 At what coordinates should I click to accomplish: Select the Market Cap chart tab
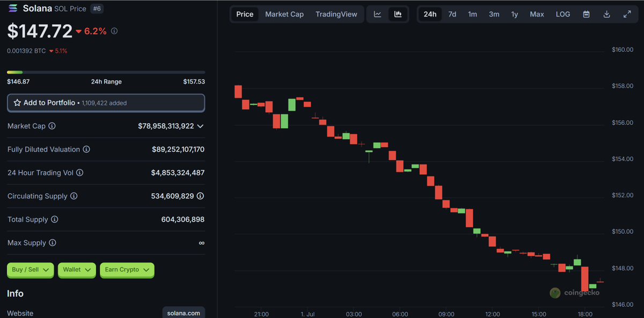tap(284, 14)
